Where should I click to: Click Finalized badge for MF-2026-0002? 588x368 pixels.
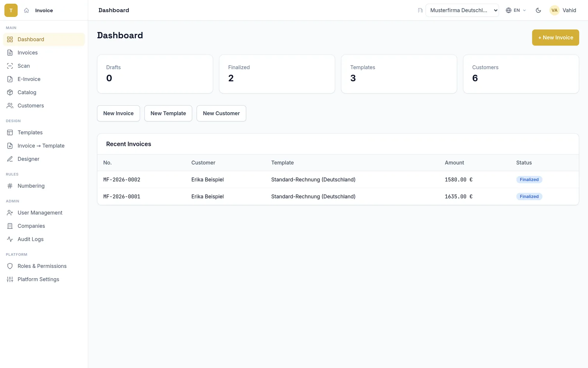tap(529, 180)
